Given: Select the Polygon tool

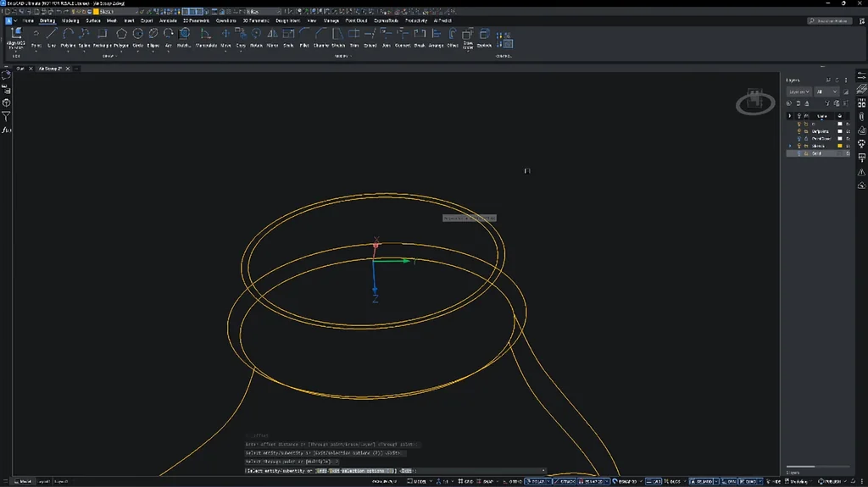Looking at the screenshot, I should click(121, 37).
